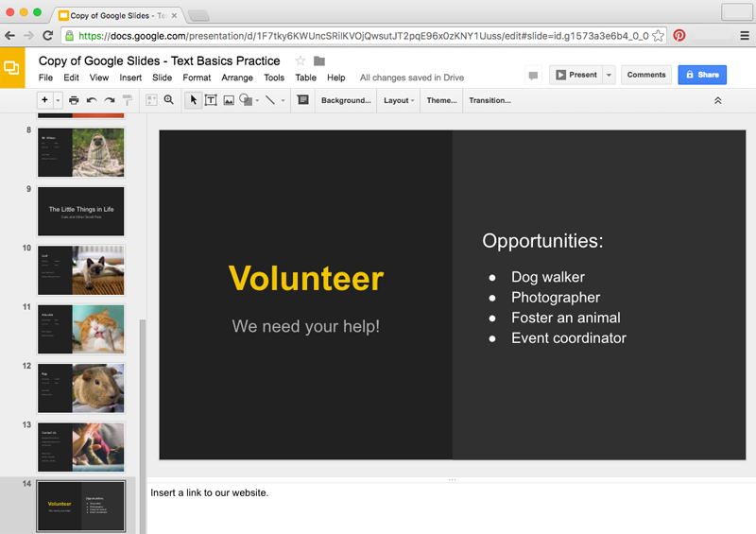Click the move to folder icon
The height and width of the screenshot is (534, 756).
point(319,60)
